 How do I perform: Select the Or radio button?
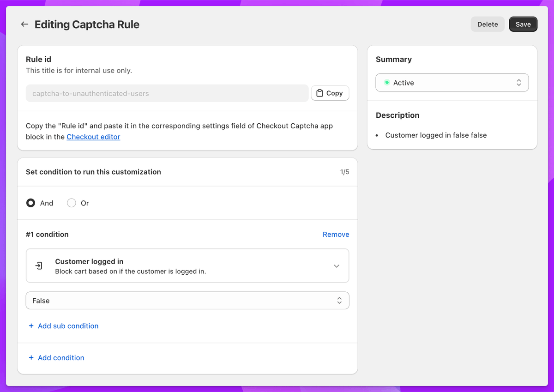72,203
